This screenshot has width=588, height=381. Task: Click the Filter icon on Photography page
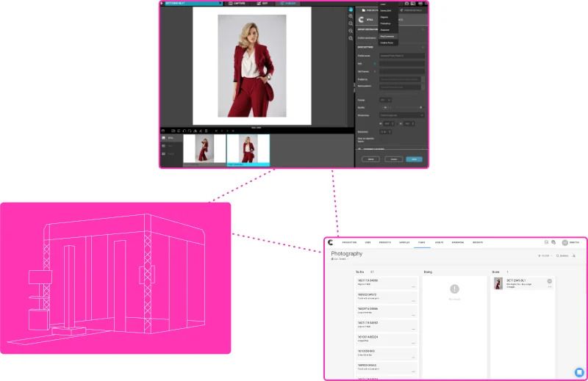point(545,255)
